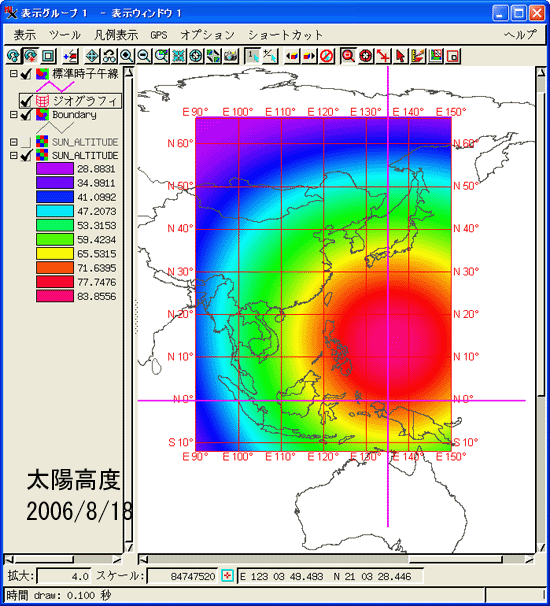
Task: Select the red magnifier zoom tool
Action: point(348,56)
